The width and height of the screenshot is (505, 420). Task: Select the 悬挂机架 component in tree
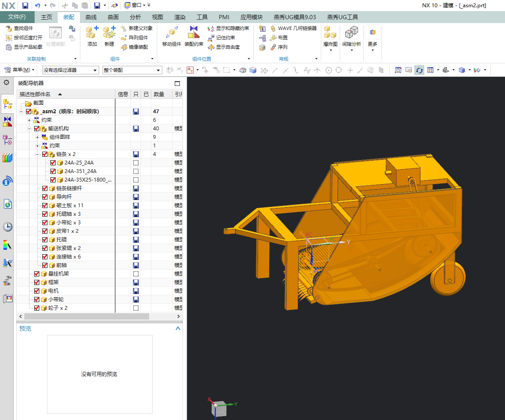coord(58,274)
